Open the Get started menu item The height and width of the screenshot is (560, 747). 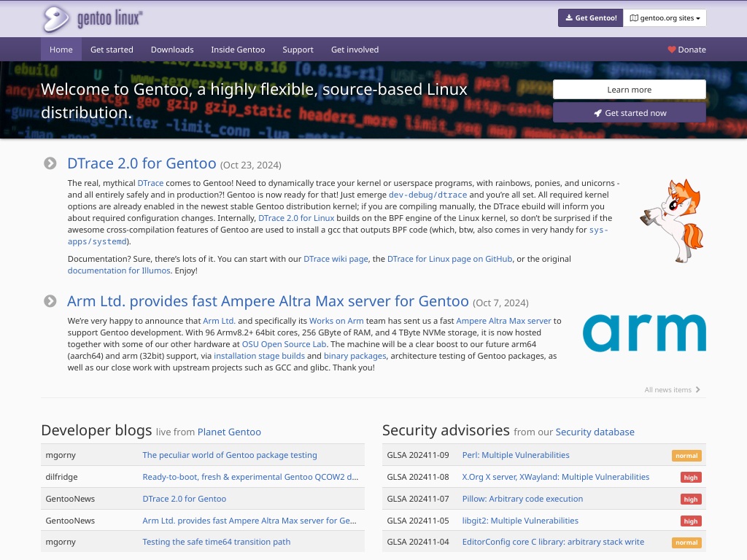(x=112, y=50)
